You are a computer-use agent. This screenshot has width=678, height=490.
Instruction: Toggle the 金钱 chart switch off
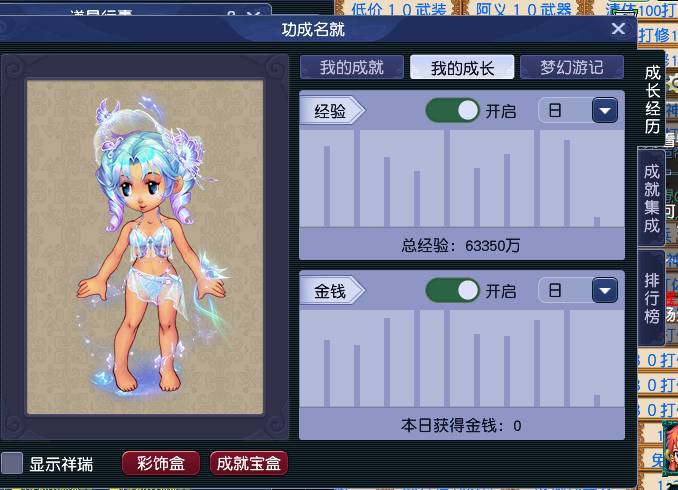452,290
